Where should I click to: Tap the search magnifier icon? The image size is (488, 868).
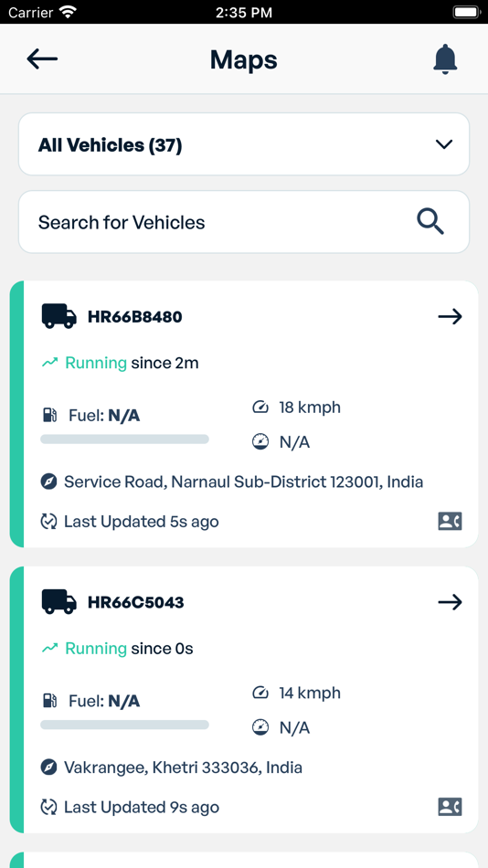pos(430,223)
